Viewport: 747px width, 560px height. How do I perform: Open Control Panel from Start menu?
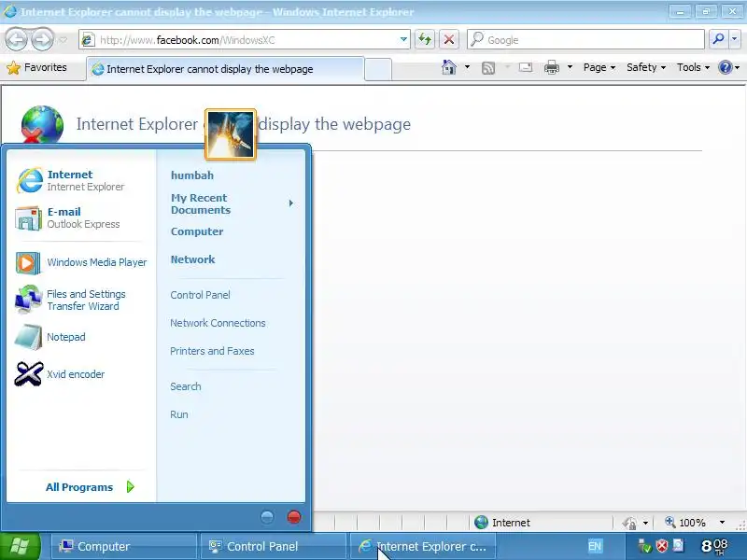point(200,295)
